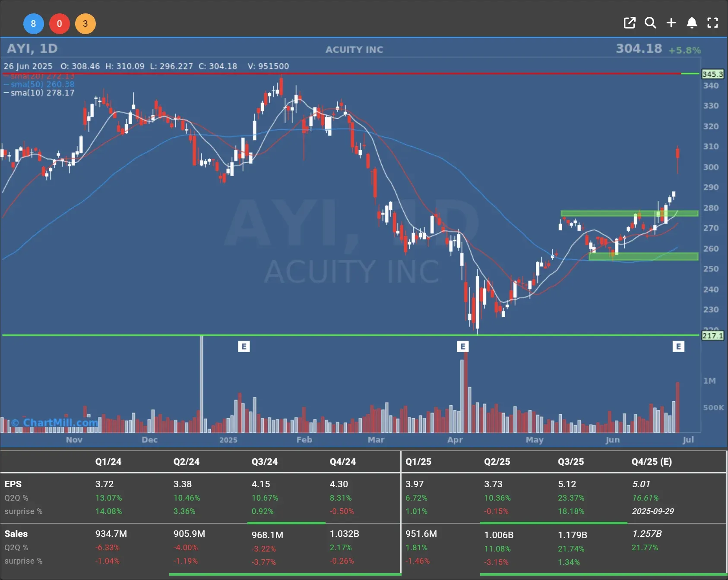Click the +5.8% change value
Screen dimensions: 728x580
pos(685,50)
